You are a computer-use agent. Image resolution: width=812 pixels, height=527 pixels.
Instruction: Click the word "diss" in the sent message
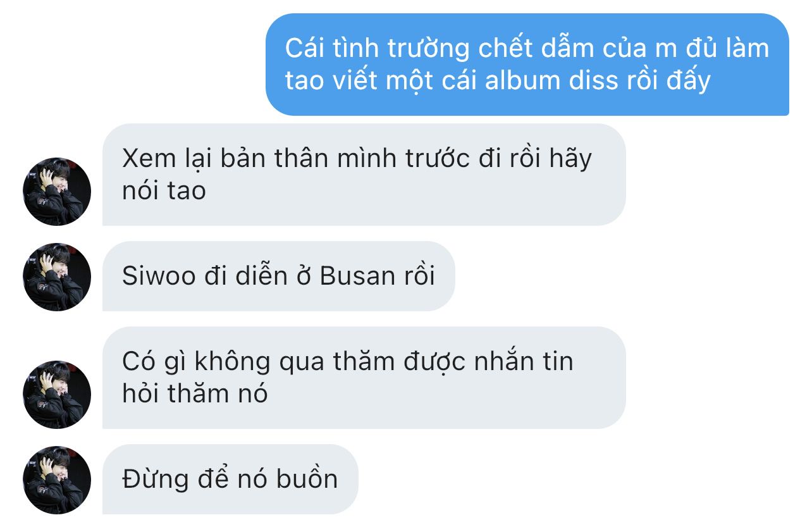(593, 81)
